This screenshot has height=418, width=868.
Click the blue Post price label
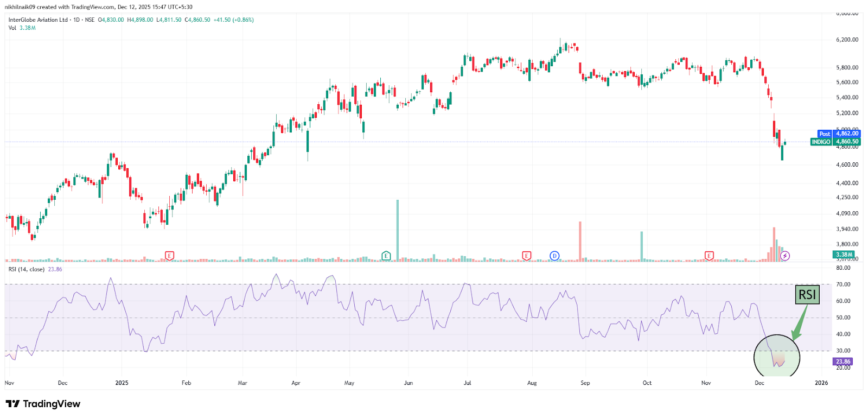coord(824,134)
